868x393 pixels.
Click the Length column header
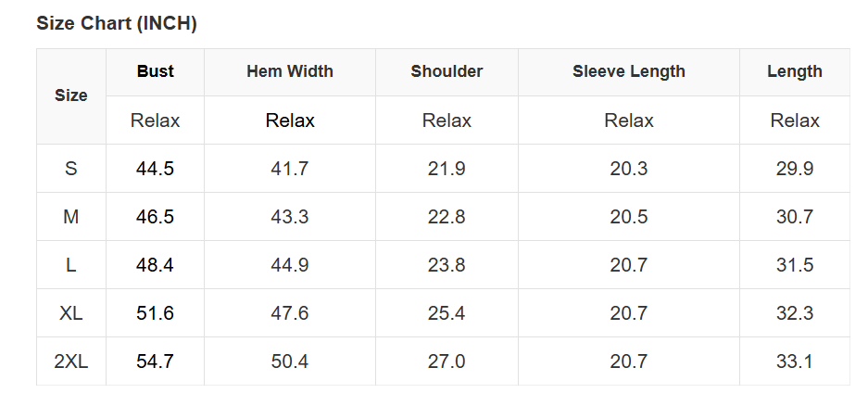tap(795, 71)
